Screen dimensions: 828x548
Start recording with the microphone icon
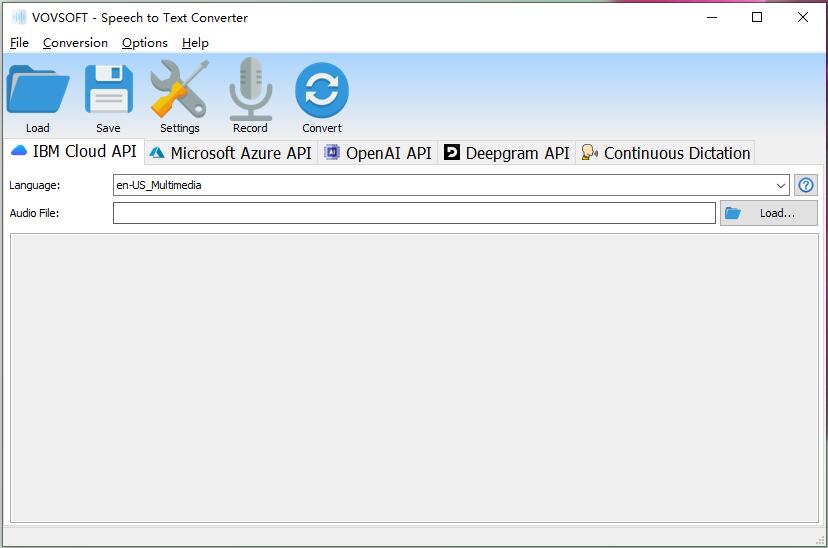coord(250,89)
